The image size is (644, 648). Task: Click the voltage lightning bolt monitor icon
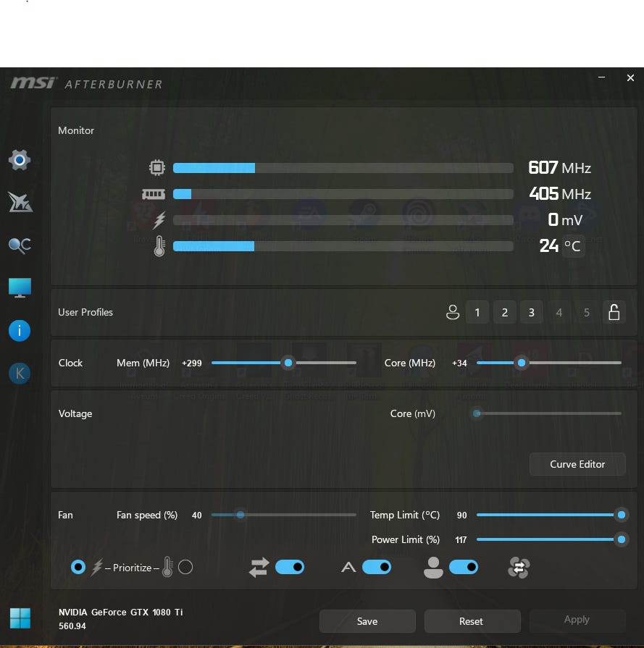[x=159, y=220]
